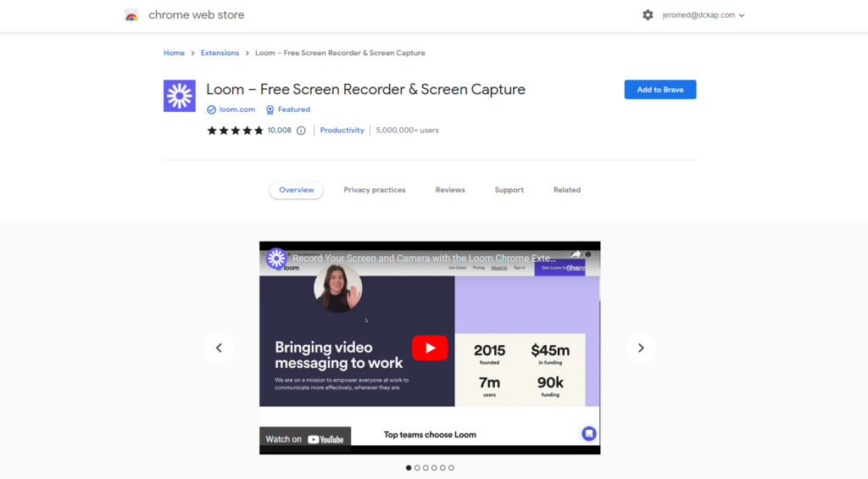This screenshot has height=479, width=868.
Task: Select the third carousel dot
Action: (426, 468)
